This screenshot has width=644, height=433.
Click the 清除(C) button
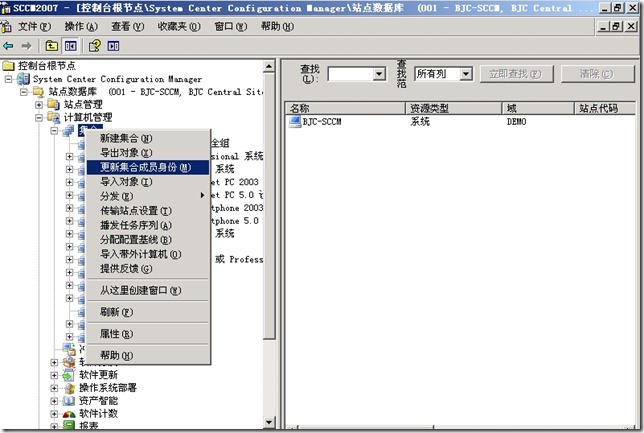tap(597, 74)
